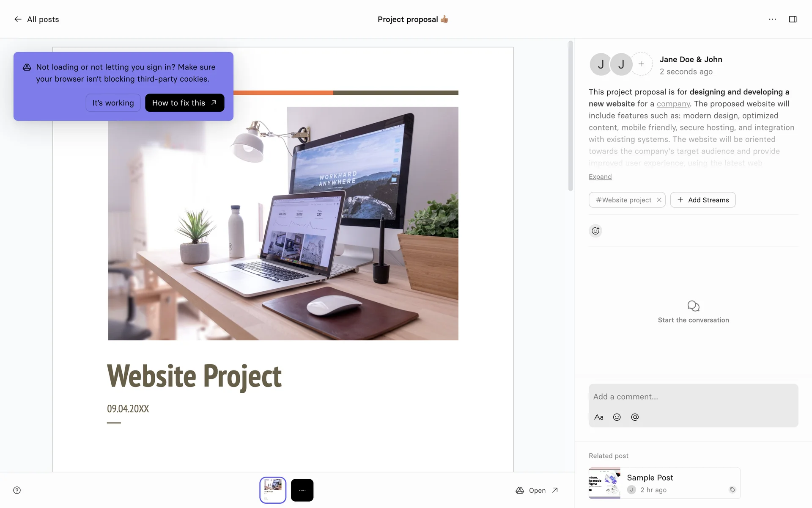The height and width of the screenshot is (508, 812).
Task: Open the help question mark icon
Action: pos(17,490)
